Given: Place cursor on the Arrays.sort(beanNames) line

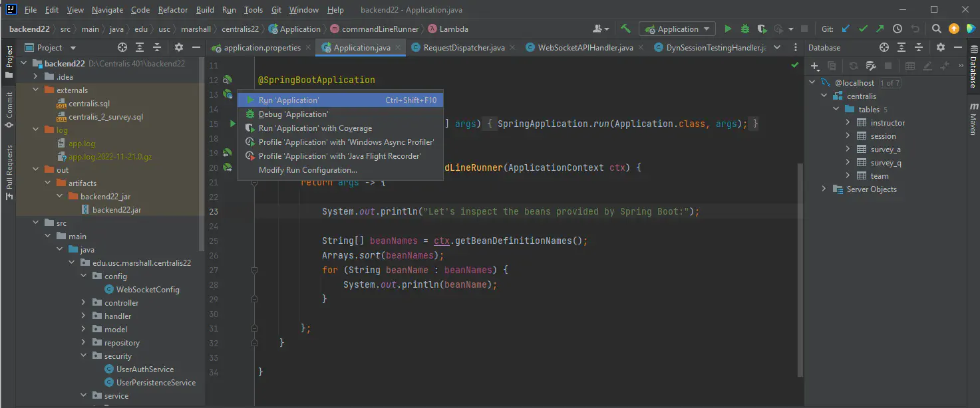Looking at the screenshot, I should pyautogui.click(x=383, y=255).
